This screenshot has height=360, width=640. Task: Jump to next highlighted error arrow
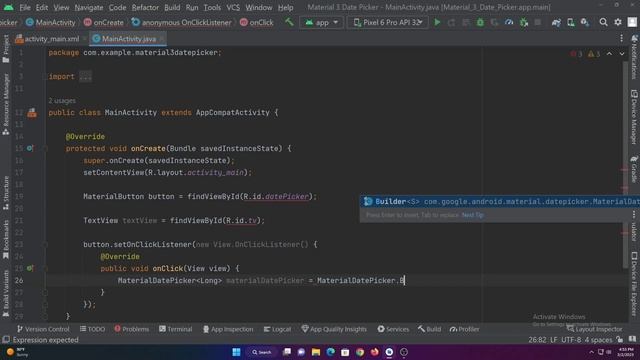point(622,54)
